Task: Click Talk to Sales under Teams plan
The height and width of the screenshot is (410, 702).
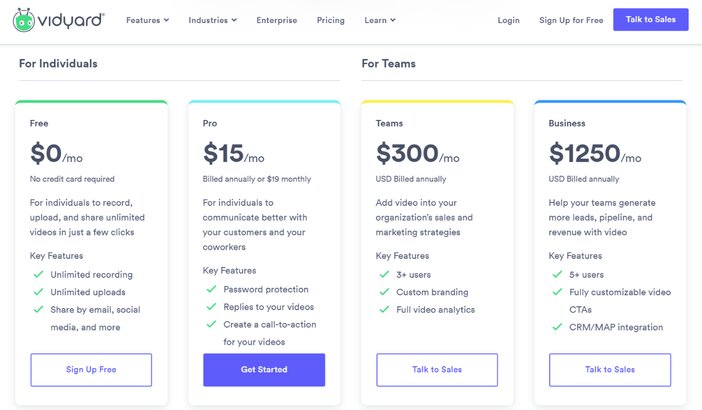Action: click(437, 370)
